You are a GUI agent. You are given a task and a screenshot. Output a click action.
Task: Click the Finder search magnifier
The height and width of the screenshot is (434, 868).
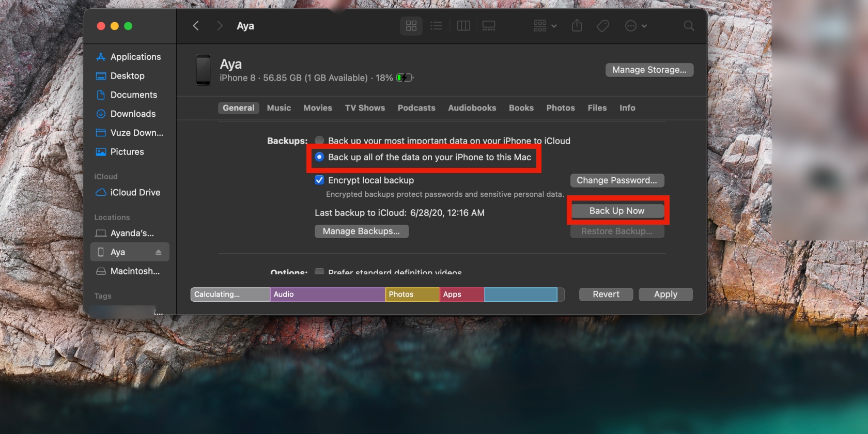point(689,26)
